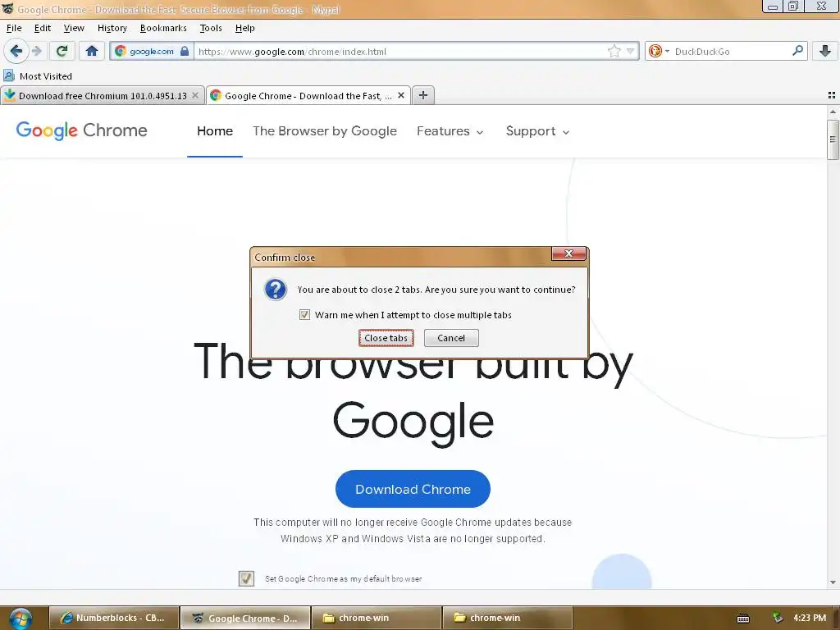Screen dimensions: 840x630
Task: Open a new tab with the plus button
Action: (x=423, y=95)
